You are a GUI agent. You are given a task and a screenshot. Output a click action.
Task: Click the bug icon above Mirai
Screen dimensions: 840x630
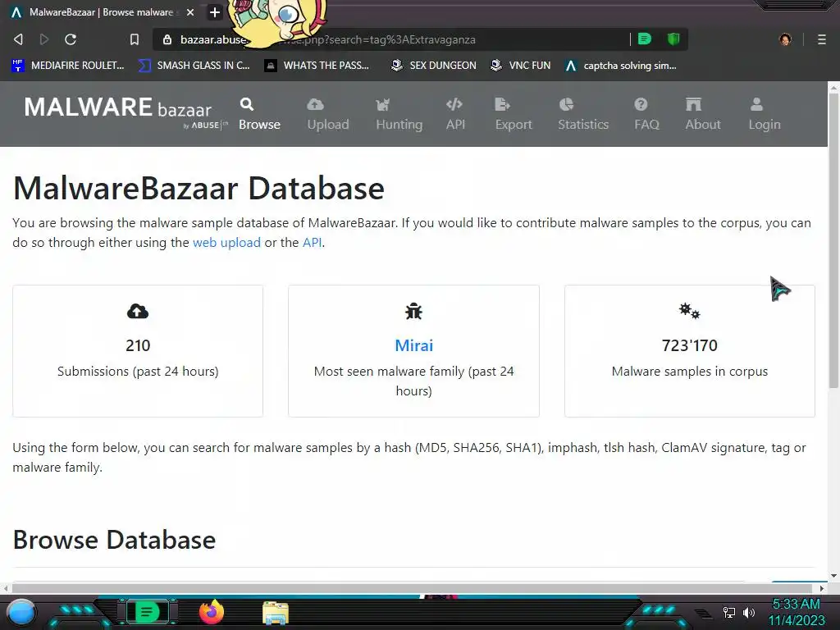coord(413,311)
